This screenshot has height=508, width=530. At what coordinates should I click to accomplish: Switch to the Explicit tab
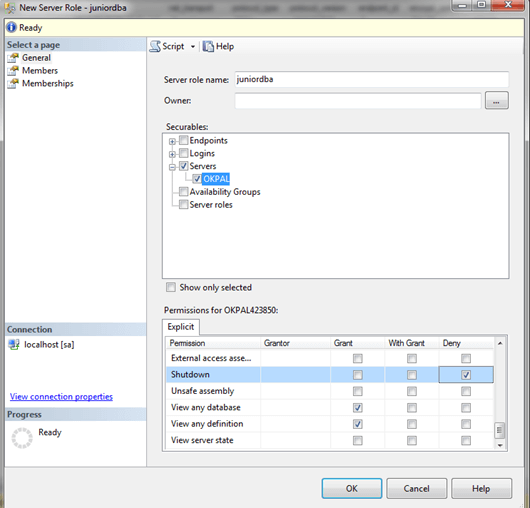181,327
